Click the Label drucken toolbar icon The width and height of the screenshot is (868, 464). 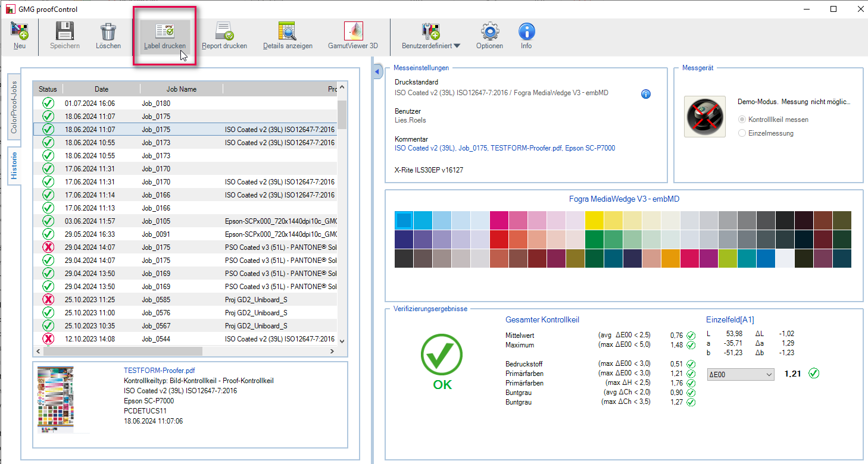(x=164, y=31)
